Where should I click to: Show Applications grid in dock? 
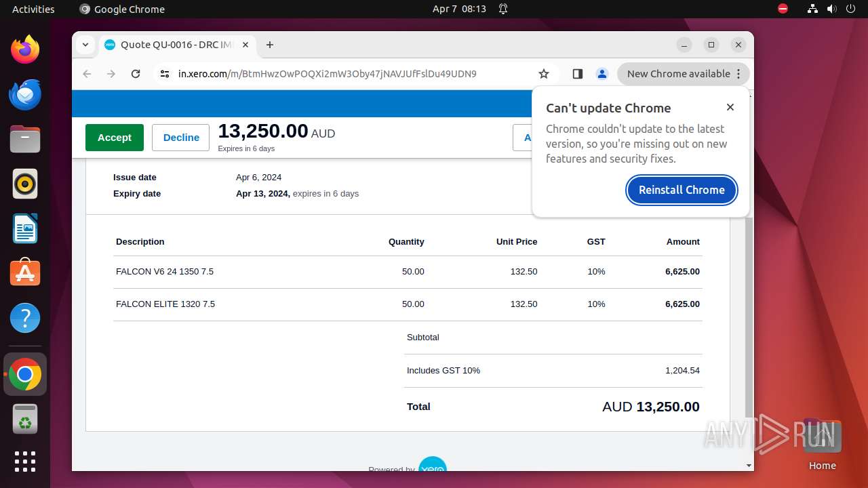click(25, 462)
